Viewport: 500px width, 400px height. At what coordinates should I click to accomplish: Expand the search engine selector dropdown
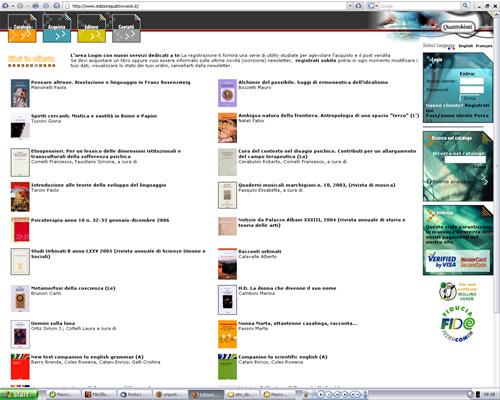377,6
